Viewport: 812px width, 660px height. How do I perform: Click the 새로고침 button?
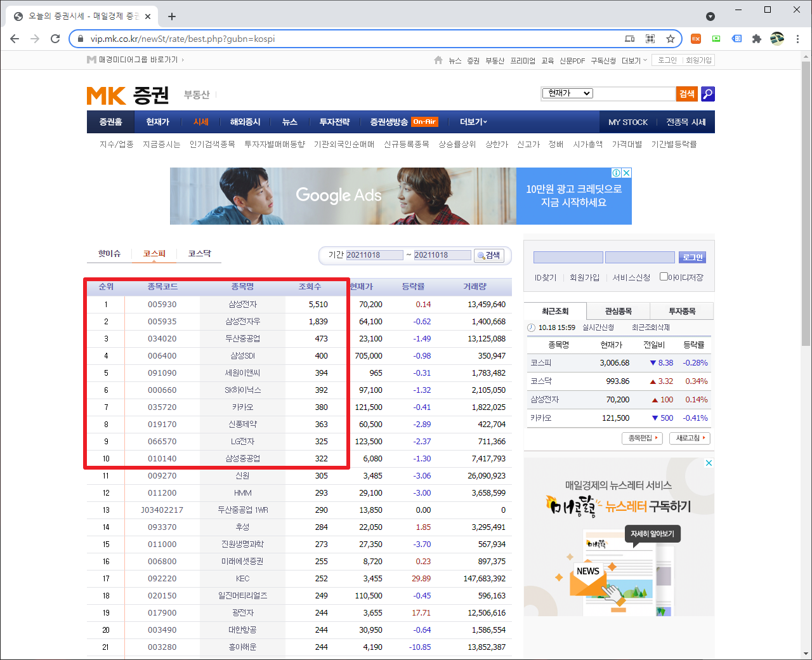690,438
